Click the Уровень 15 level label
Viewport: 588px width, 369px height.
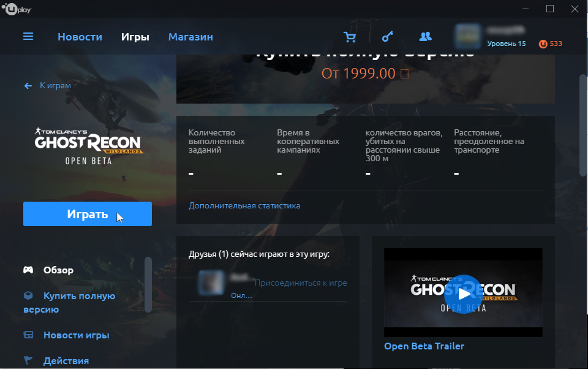tap(507, 44)
